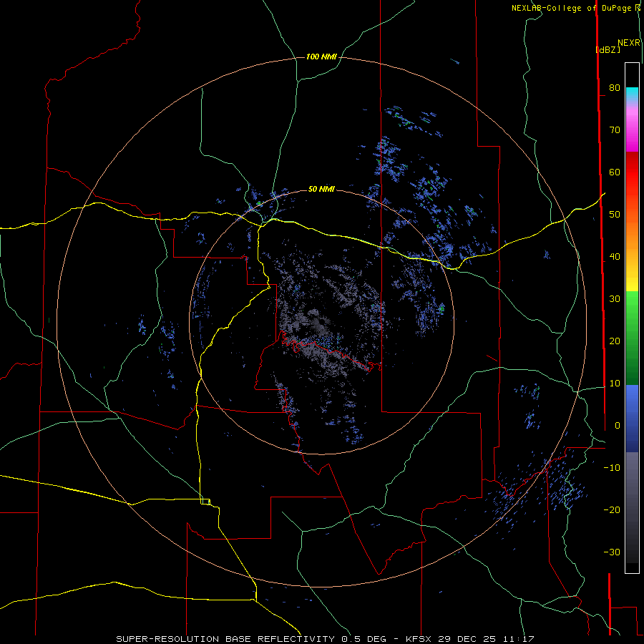This screenshot has height=644, width=644.
Task: Click the KFSX radar site identifier
Action: (x=418, y=639)
